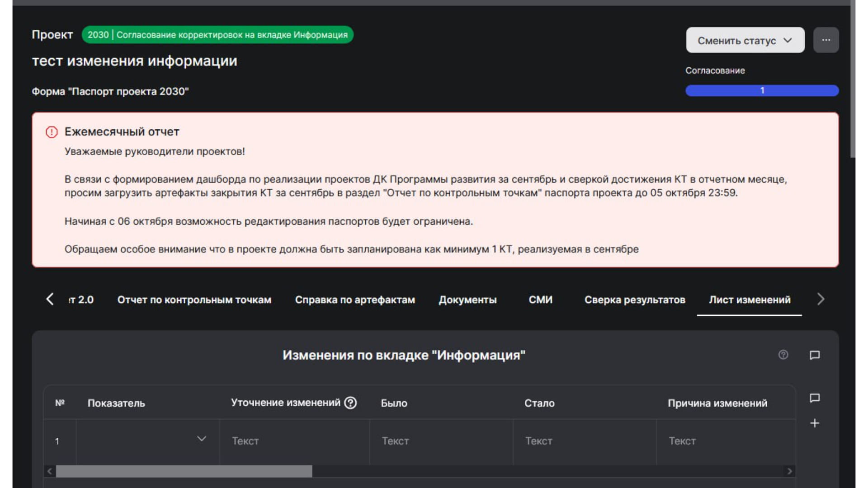Screen dimensions: 868x488
Task: Select the СМИ tab
Action: pos(540,300)
